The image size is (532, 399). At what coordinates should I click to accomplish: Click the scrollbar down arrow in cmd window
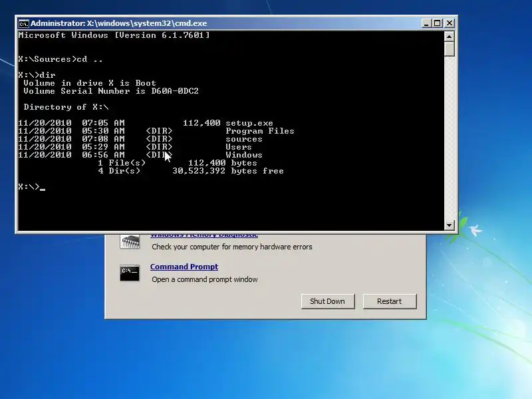(450, 225)
